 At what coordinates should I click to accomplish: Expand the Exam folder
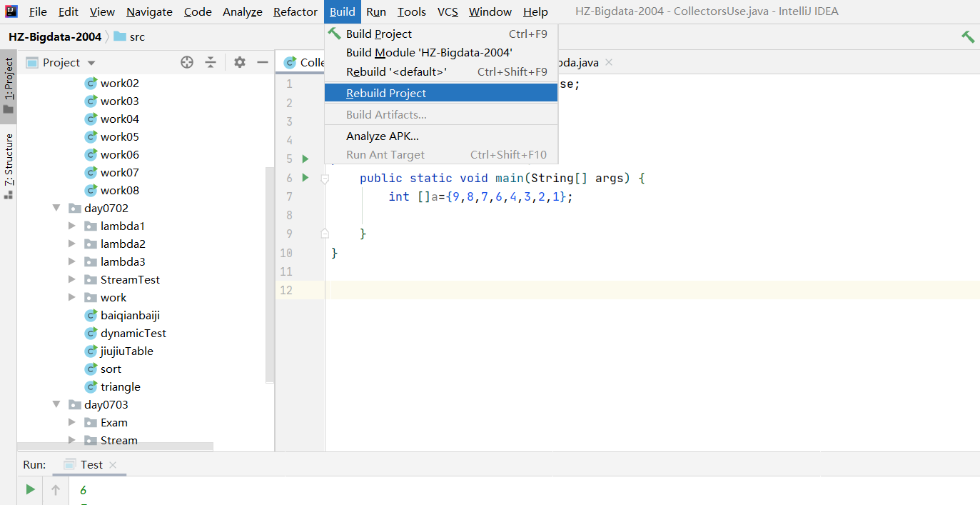click(71, 422)
